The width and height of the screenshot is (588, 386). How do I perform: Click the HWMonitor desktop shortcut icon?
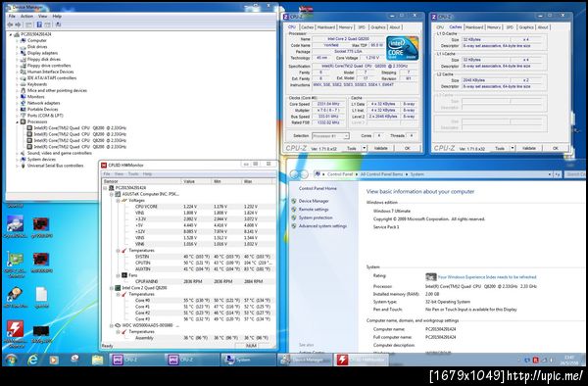pyautogui.click(x=15, y=329)
